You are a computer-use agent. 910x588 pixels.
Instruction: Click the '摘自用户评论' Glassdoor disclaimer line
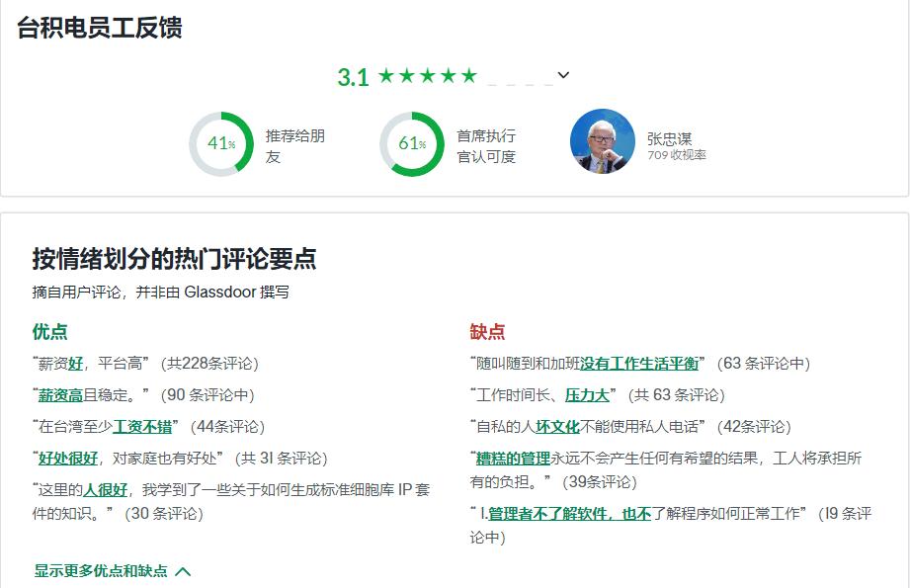tap(161, 292)
